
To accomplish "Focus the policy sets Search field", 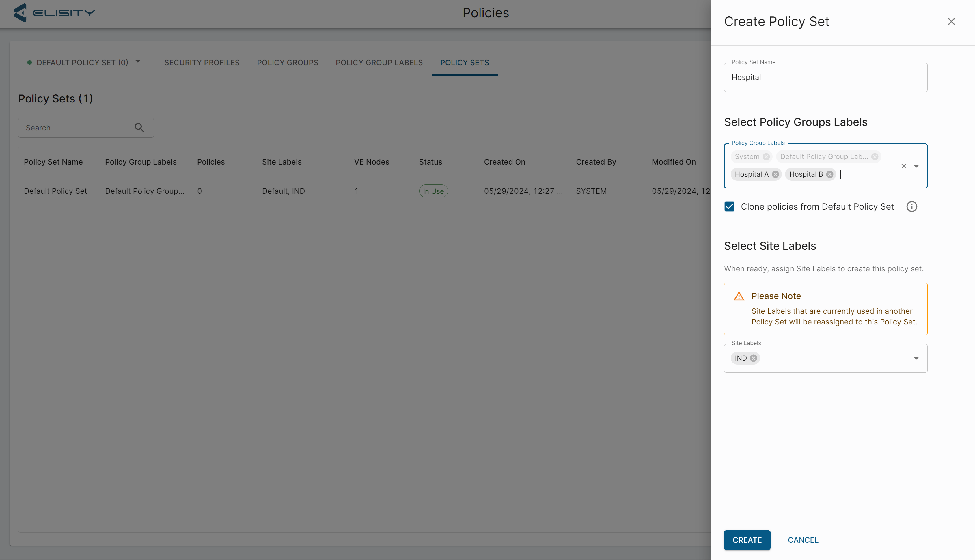I will [x=86, y=128].
